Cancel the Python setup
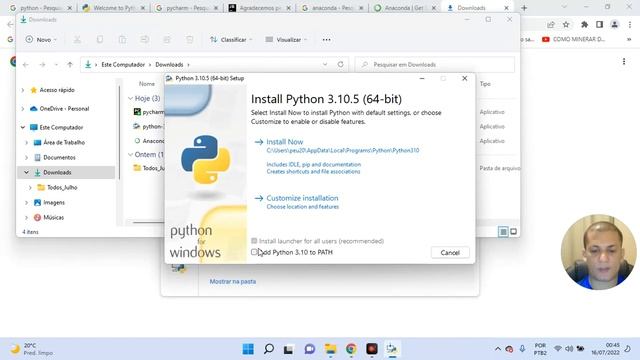This screenshot has width=640, height=360. (450, 253)
